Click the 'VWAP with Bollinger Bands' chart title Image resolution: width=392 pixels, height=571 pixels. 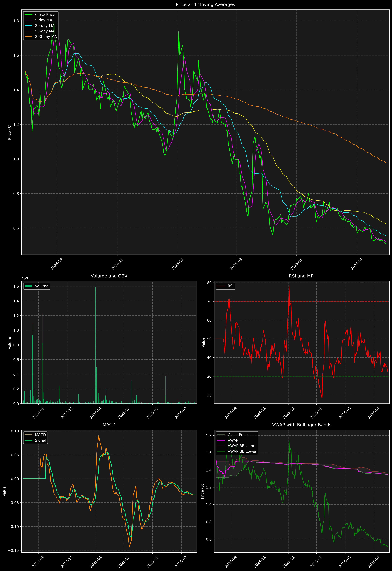[x=302, y=425]
